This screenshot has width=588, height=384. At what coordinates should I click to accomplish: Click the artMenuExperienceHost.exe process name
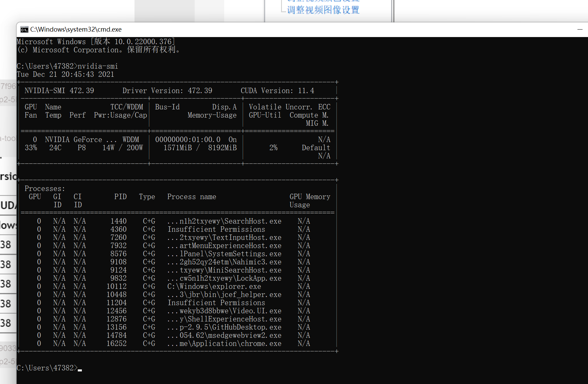(x=224, y=246)
